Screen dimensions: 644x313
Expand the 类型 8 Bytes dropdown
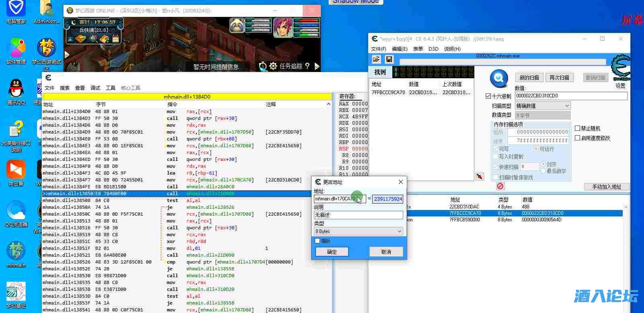358,231
